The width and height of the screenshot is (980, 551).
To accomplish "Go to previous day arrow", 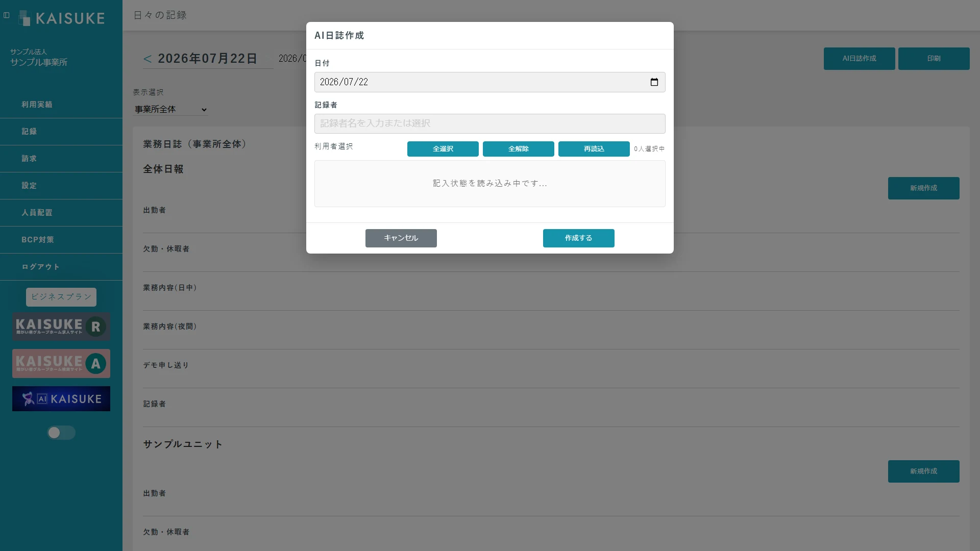I will point(148,59).
